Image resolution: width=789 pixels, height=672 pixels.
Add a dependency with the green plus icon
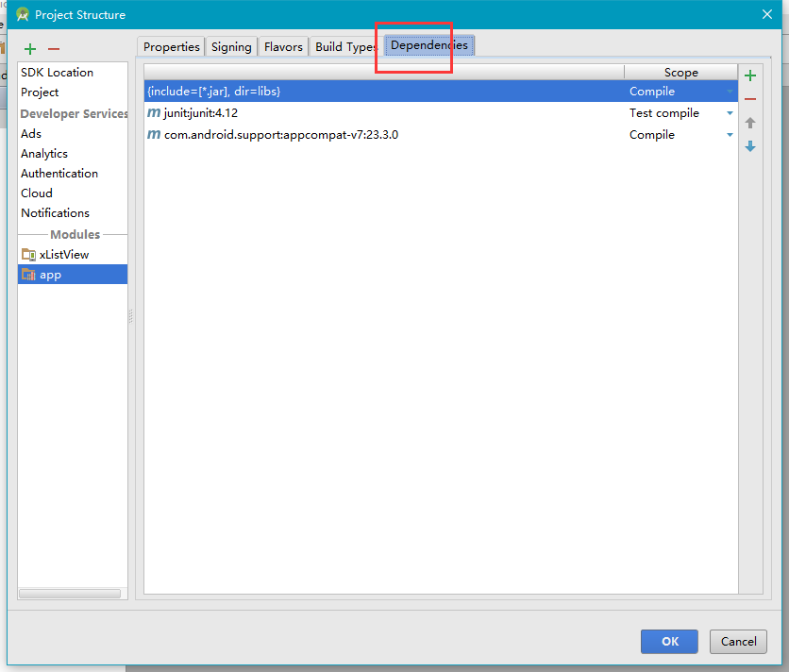[749, 76]
